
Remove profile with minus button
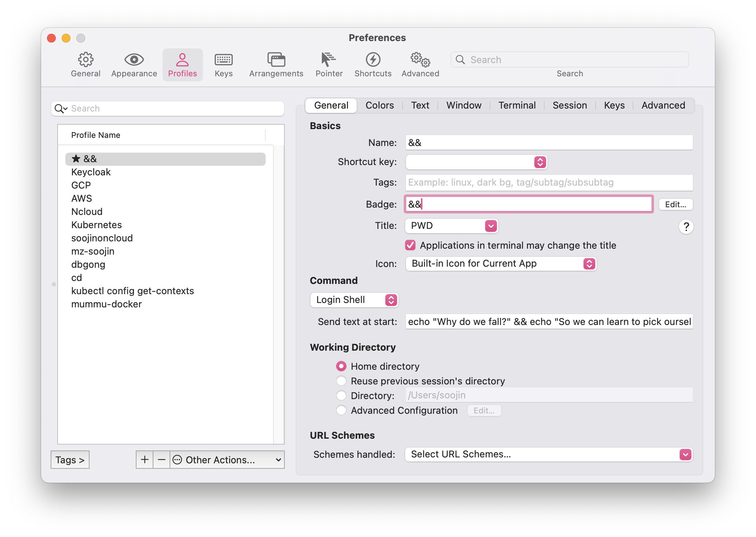click(x=161, y=460)
